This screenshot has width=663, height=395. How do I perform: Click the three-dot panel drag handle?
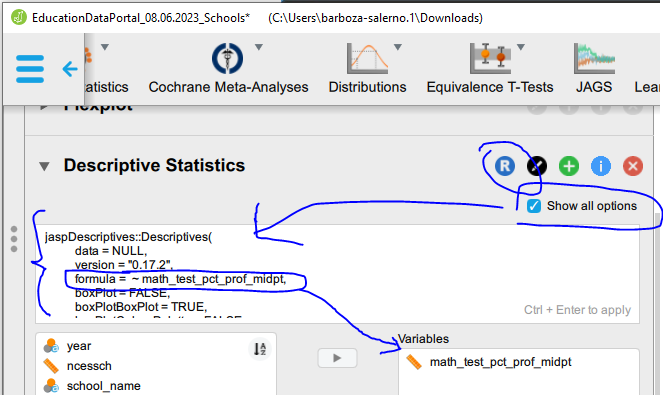[x=14, y=239]
